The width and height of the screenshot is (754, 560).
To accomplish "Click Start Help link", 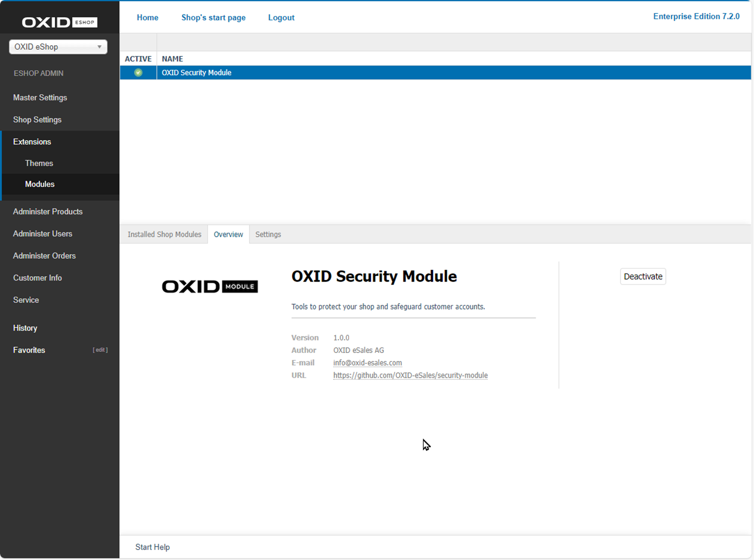I will coord(152,547).
